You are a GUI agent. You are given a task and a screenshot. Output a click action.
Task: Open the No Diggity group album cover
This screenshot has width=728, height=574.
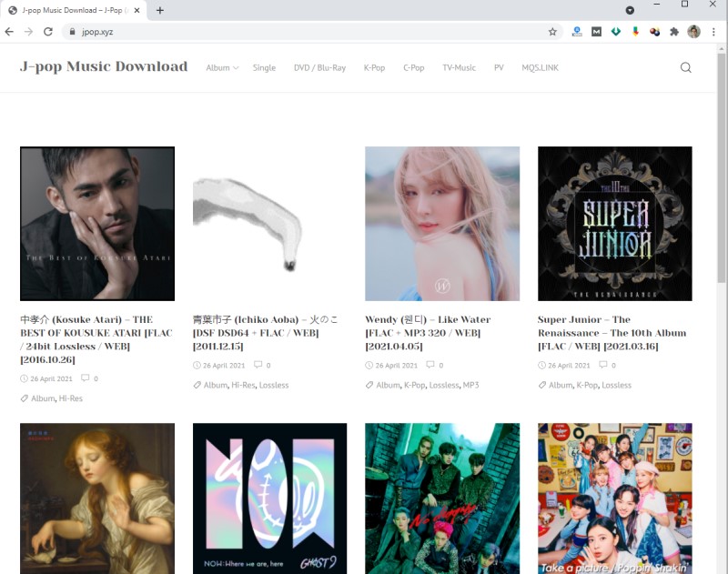pyautogui.click(x=442, y=498)
